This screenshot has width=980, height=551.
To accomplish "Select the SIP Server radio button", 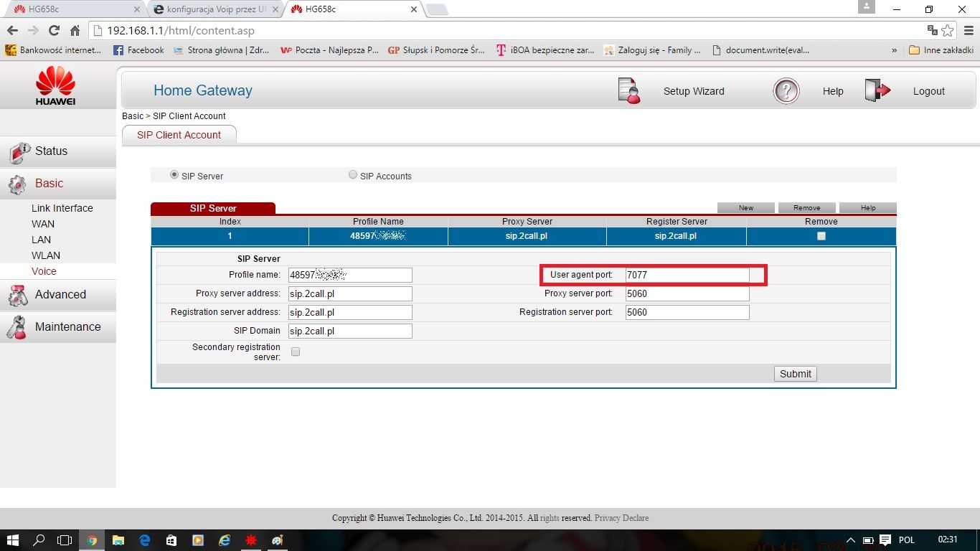I will (174, 175).
